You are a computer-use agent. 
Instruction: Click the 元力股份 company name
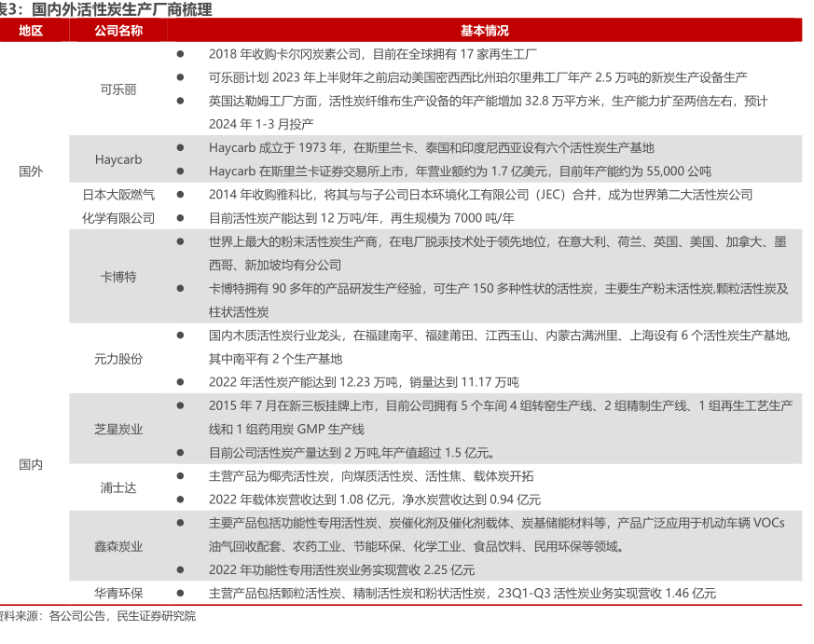tap(118, 358)
